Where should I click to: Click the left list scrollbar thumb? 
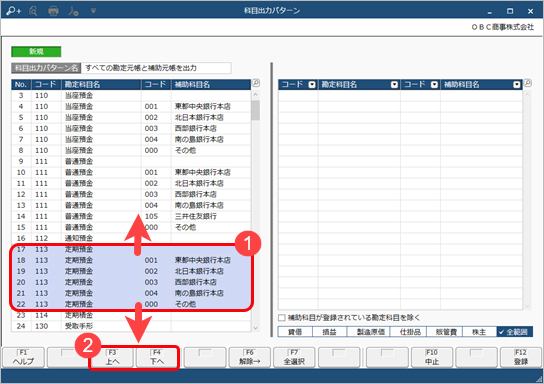[x=256, y=110]
